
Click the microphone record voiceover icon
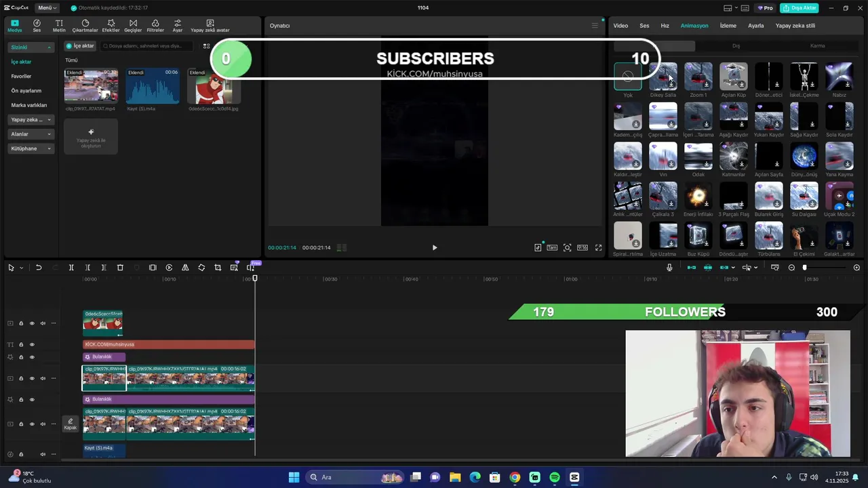point(669,268)
